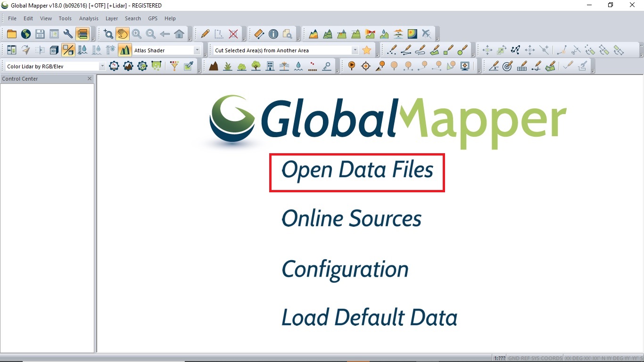Open the Color Lidar by RGB/Elev dropdown
Screen dimensions: 644x362
(x=102, y=66)
